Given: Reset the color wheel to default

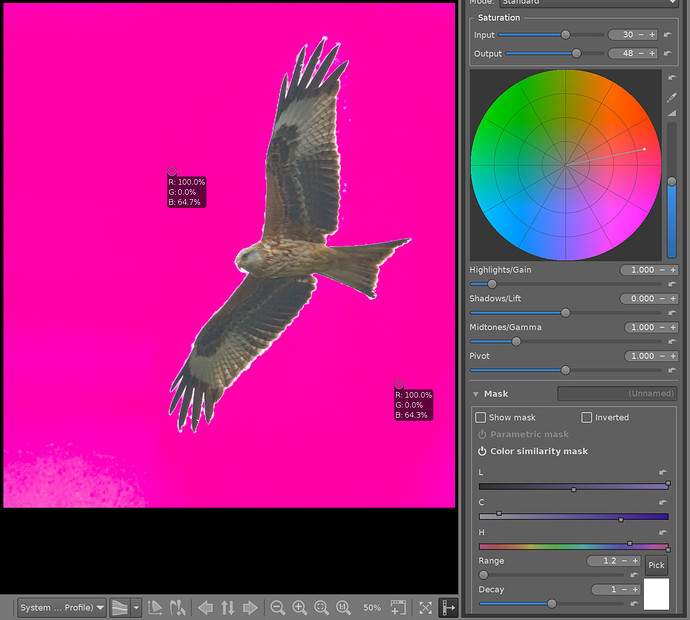Looking at the screenshot, I should click(672, 77).
